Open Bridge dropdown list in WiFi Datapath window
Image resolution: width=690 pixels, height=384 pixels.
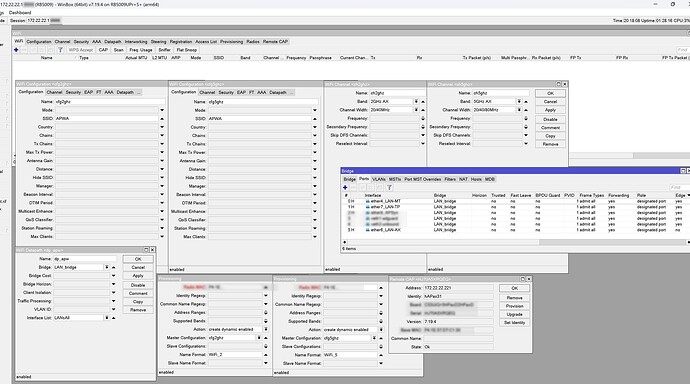(106, 267)
